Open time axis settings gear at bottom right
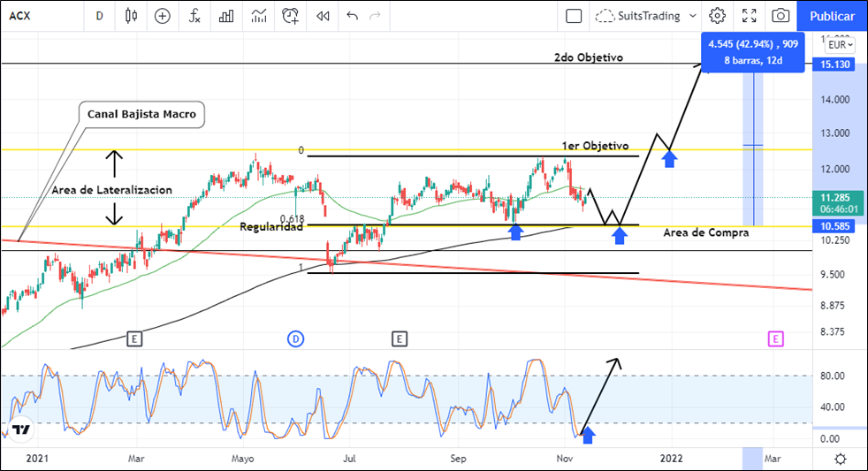This screenshot has height=471, width=868. point(840,459)
